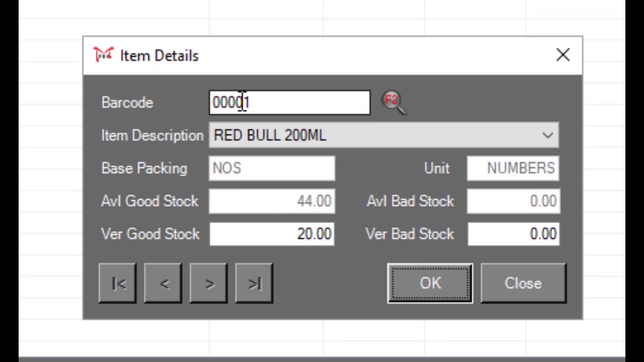Click inside the Barcode input field
The width and height of the screenshot is (644, 362).
[x=290, y=103]
